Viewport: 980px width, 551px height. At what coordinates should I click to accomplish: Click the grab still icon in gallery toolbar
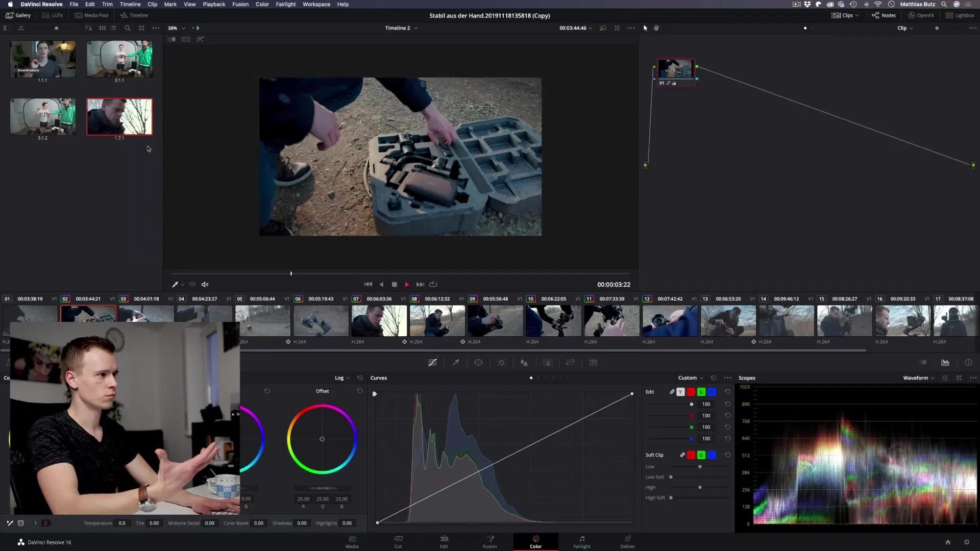[21, 28]
